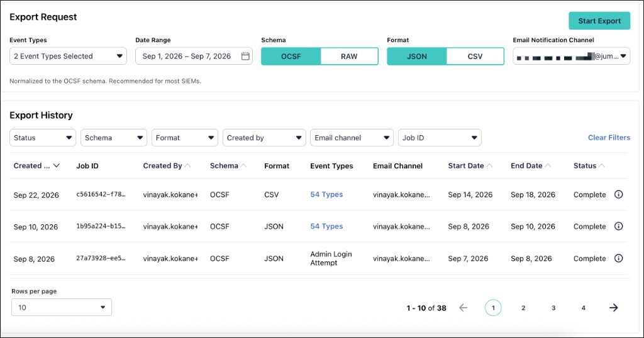Open the Status filter dropdown

tap(43, 138)
